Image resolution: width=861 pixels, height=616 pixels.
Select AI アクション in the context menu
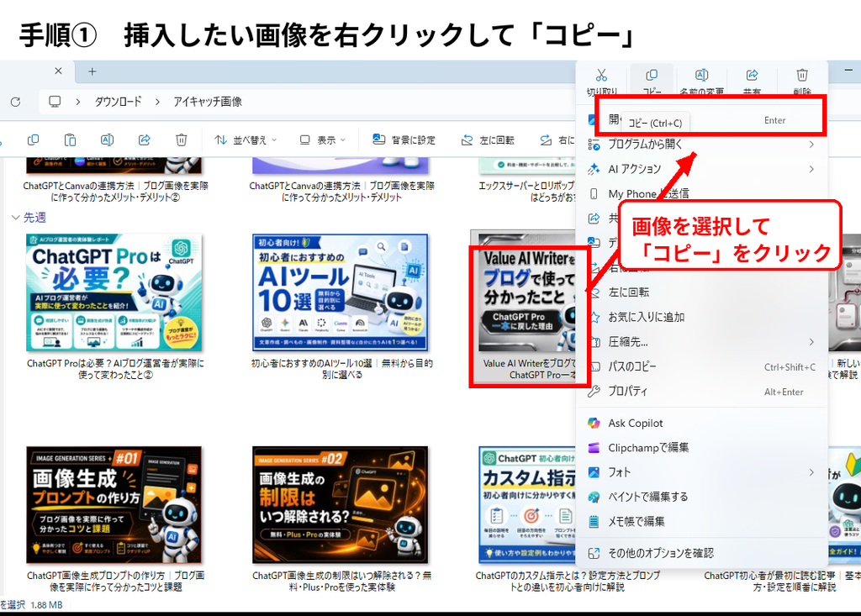pyautogui.click(x=701, y=169)
